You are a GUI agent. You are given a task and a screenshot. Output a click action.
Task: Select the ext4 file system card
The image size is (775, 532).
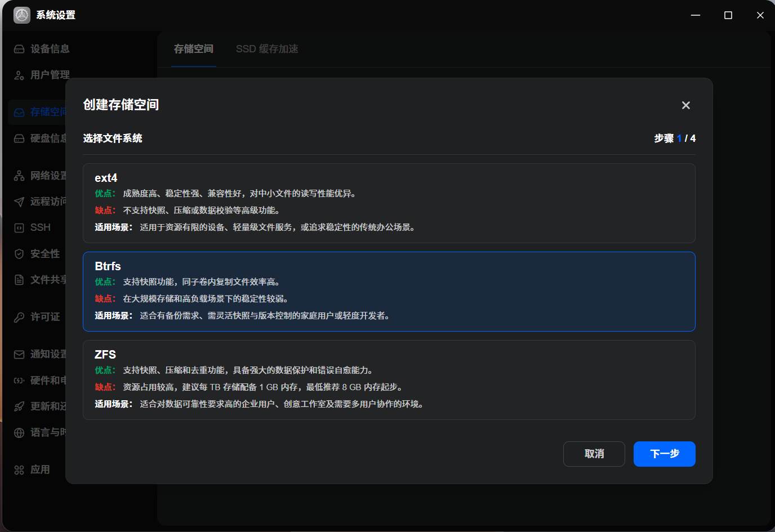(389, 203)
